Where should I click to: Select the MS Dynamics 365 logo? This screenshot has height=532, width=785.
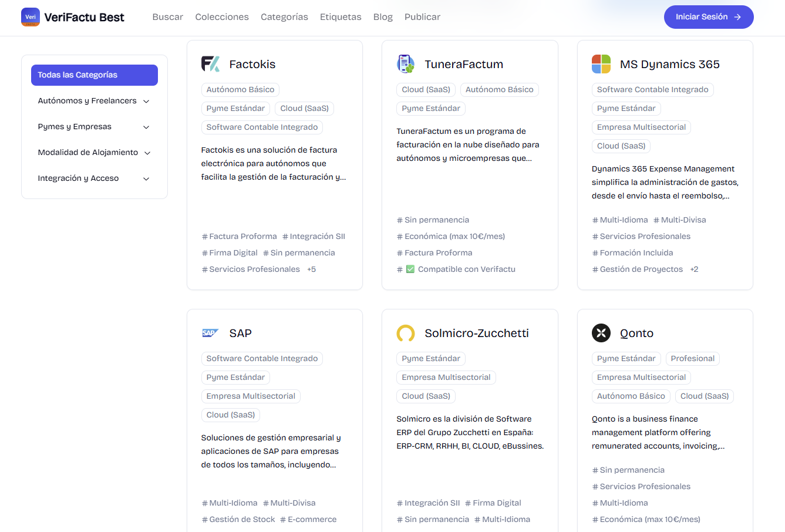601,64
